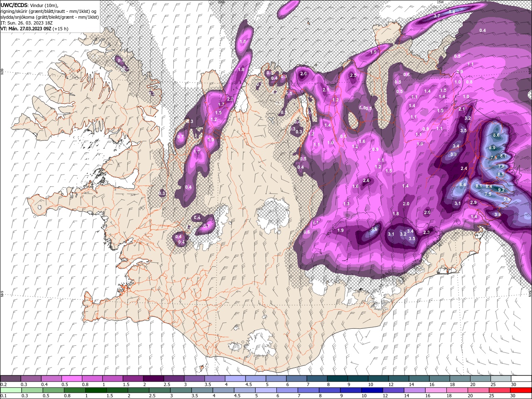The width and height of the screenshot is (532, 399).
Task: Click the '2.2' value in the western band
Action: point(230,99)
